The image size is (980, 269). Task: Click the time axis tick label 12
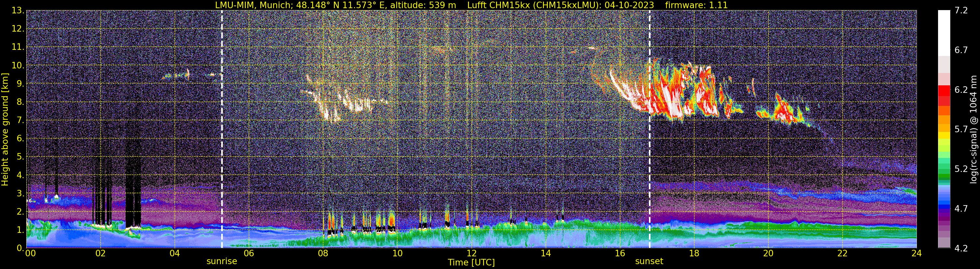pos(471,254)
